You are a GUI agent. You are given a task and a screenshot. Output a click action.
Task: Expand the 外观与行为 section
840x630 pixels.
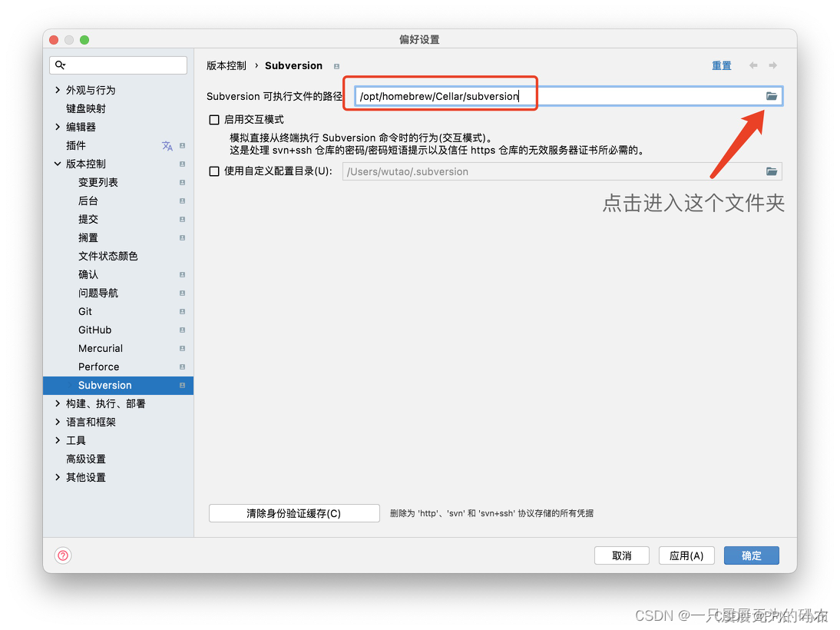coord(58,90)
